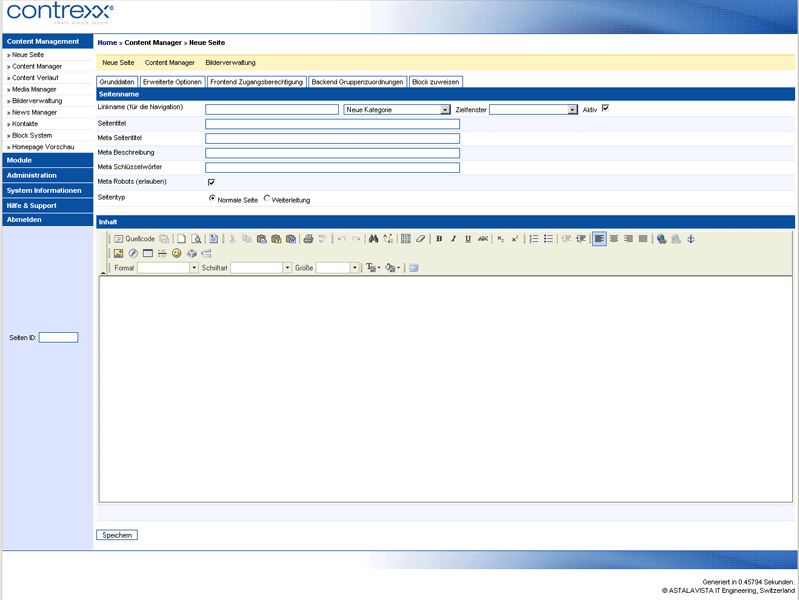
Task: Click the anchor icon in the toolbar
Action: click(690, 239)
